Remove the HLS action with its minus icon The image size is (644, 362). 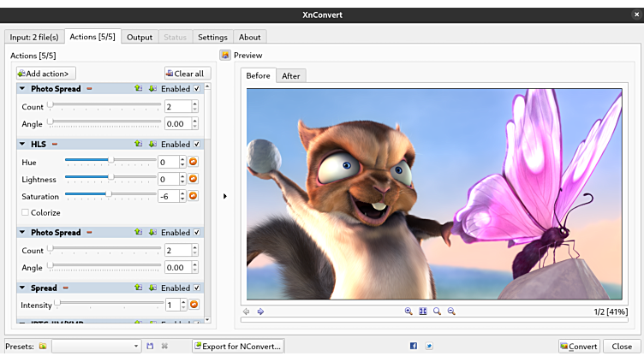tap(55, 144)
